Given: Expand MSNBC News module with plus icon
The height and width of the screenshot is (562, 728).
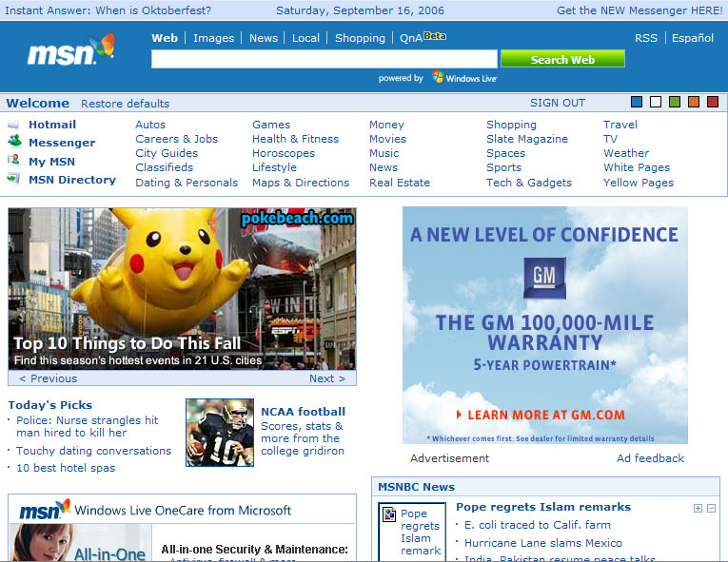Looking at the screenshot, I should [698, 508].
